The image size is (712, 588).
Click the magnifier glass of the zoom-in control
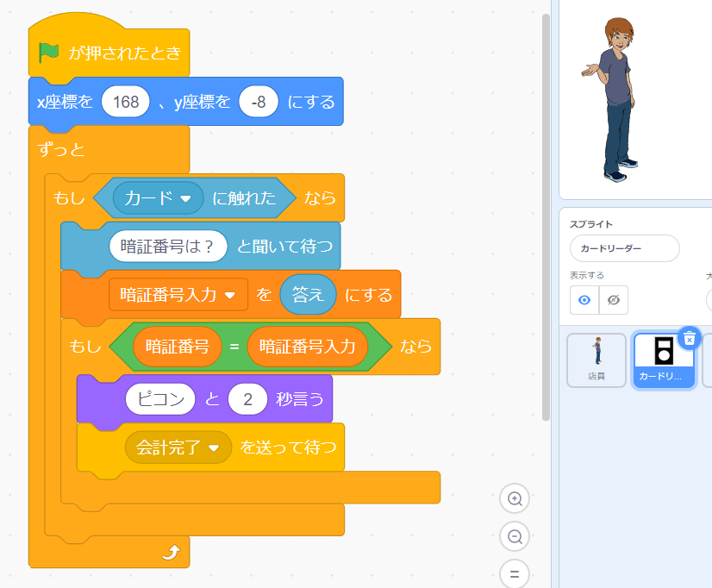click(515, 499)
